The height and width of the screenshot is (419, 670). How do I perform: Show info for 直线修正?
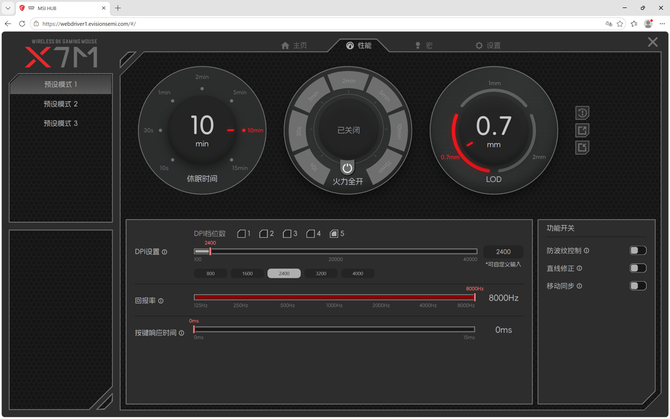(579, 268)
